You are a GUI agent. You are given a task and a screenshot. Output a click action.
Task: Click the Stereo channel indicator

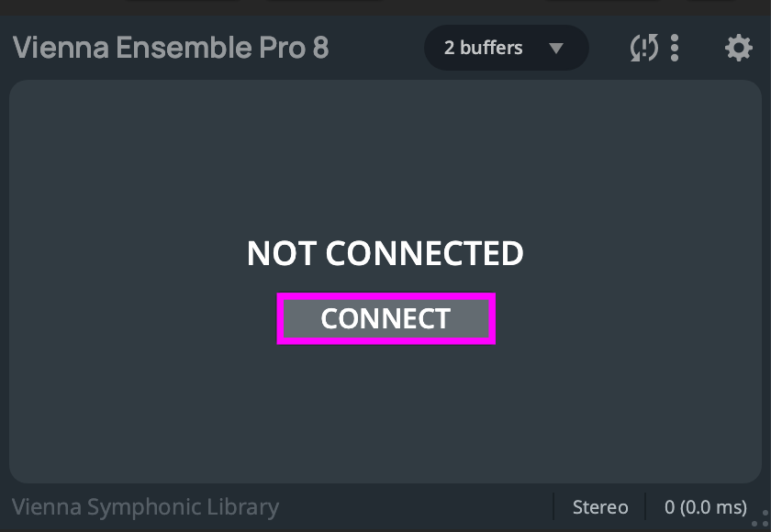[x=600, y=507]
